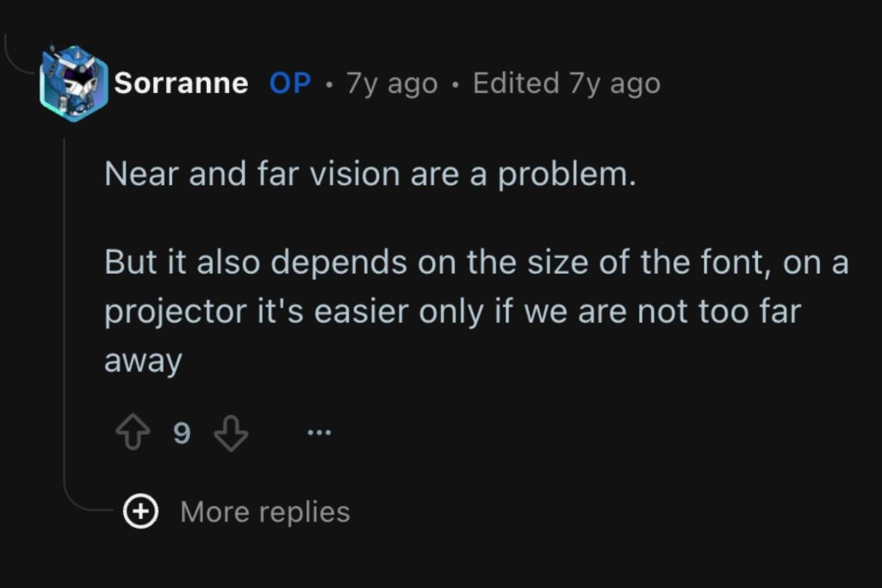Click the OP badge beside the username
882x588 pixels.
point(290,83)
